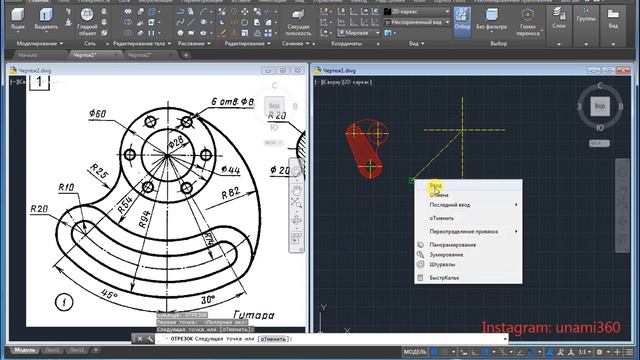Add a new layout with plus tab
640x360 pixels.
(96, 350)
